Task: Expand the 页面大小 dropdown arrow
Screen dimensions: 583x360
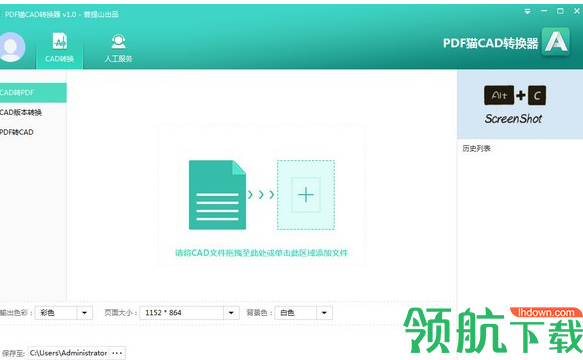Action: coord(231,313)
